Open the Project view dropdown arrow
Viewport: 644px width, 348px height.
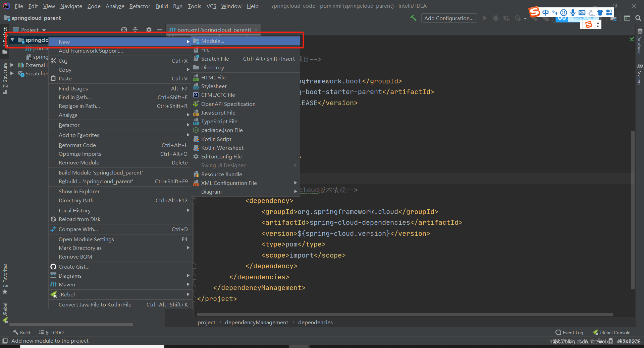pos(44,30)
